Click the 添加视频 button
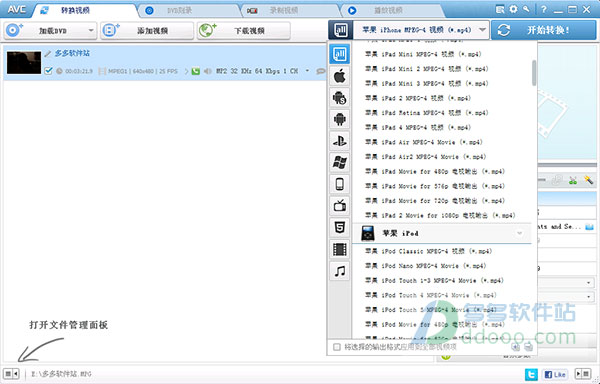 tap(147, 30)
